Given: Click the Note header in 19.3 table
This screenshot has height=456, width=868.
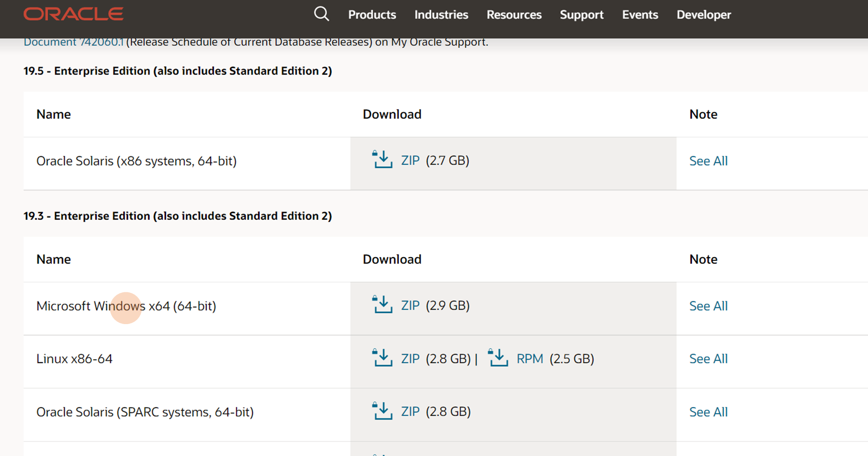Looking at the screenshot, I should point(703,259).
